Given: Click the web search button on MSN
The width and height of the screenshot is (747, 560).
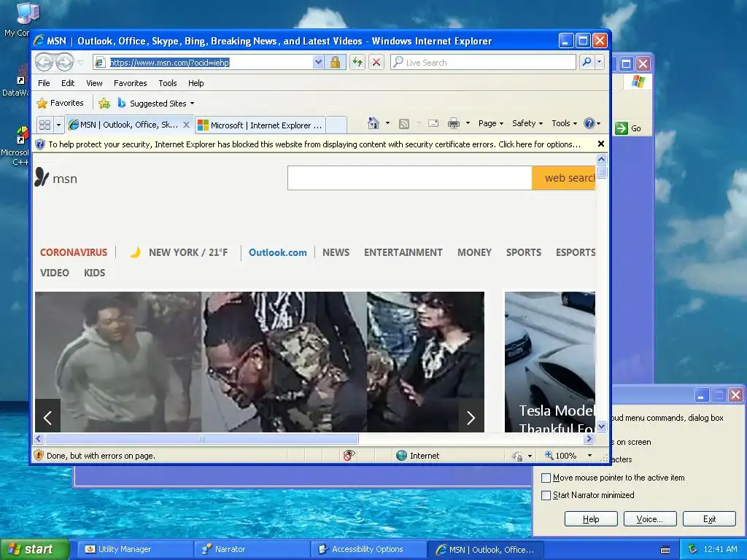Looking at the screenshot, I should click(x=564, y=178).
